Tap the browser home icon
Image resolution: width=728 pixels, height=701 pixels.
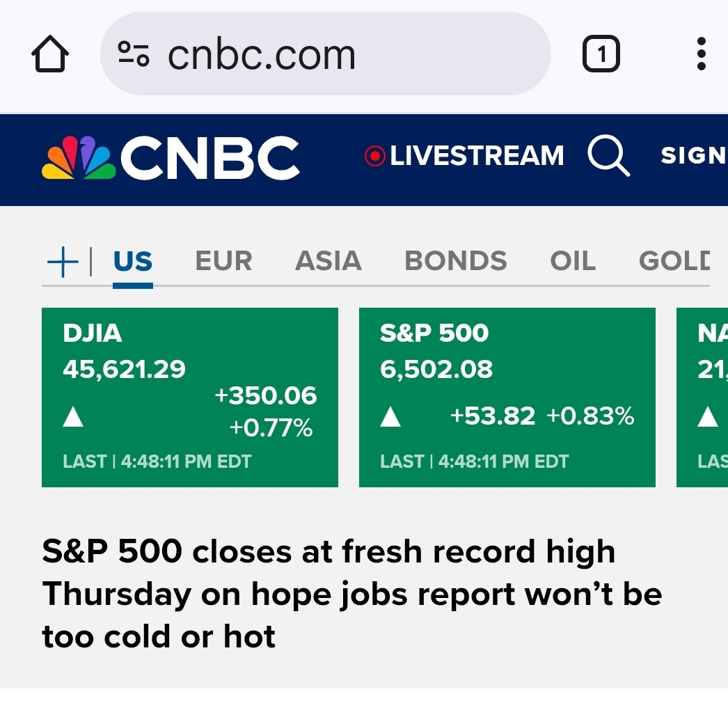click(50, 54)
